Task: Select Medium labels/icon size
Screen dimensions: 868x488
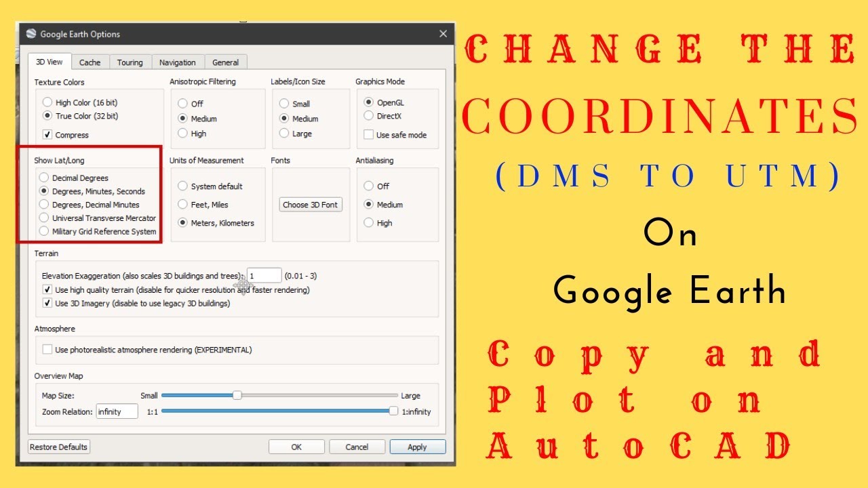Action: (x=284, y=119)
